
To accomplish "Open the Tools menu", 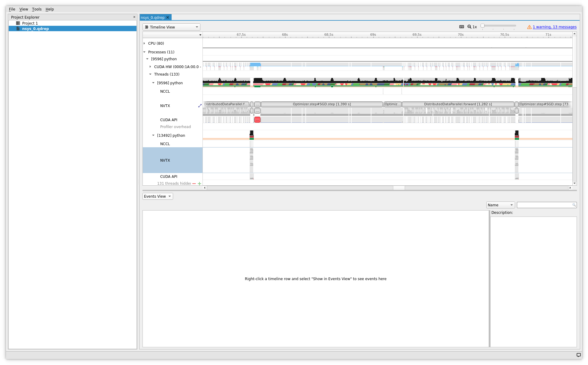I will [37, 9].
